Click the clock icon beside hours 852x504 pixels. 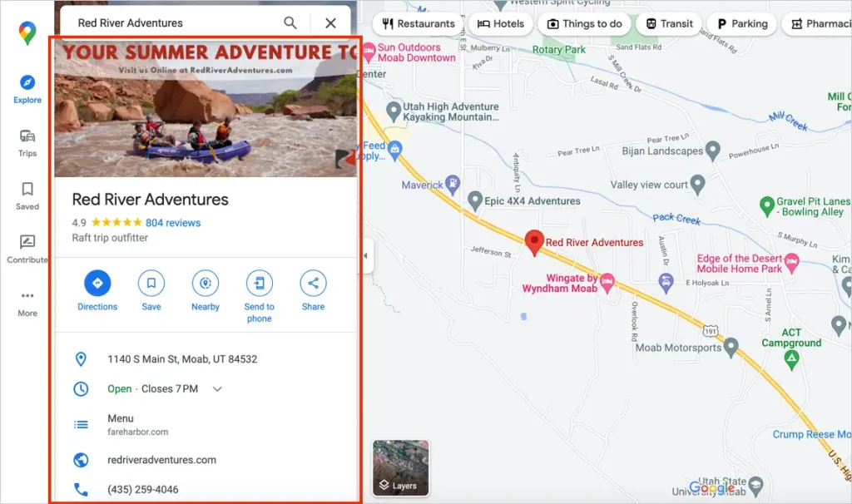tap(81, 389)
